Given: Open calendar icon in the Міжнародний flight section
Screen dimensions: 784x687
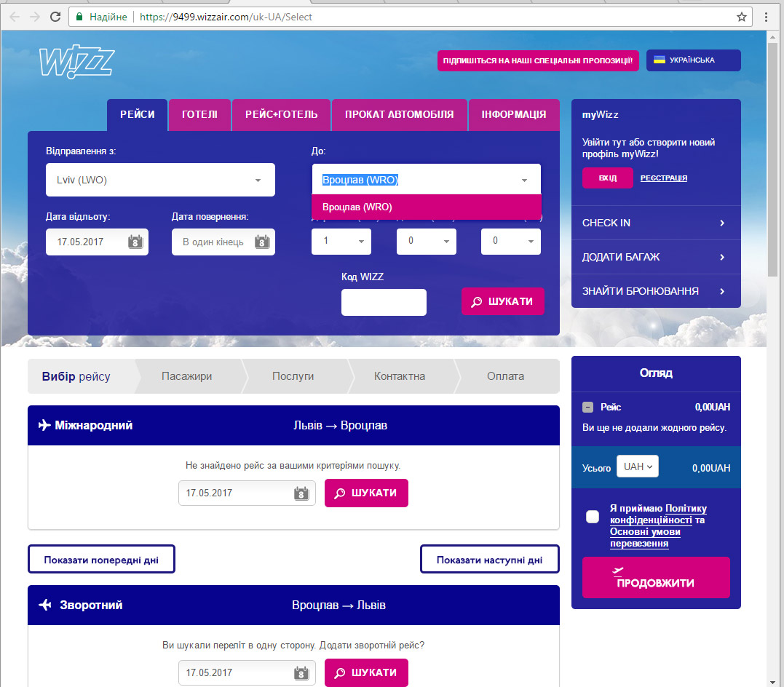Looking at the screenshot, I should pos(301,493).
